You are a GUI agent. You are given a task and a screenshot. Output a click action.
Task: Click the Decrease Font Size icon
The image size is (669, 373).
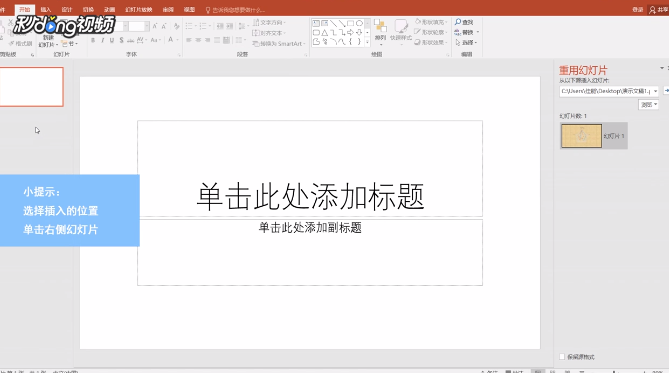pyautogui.click(x=164, y=26)
